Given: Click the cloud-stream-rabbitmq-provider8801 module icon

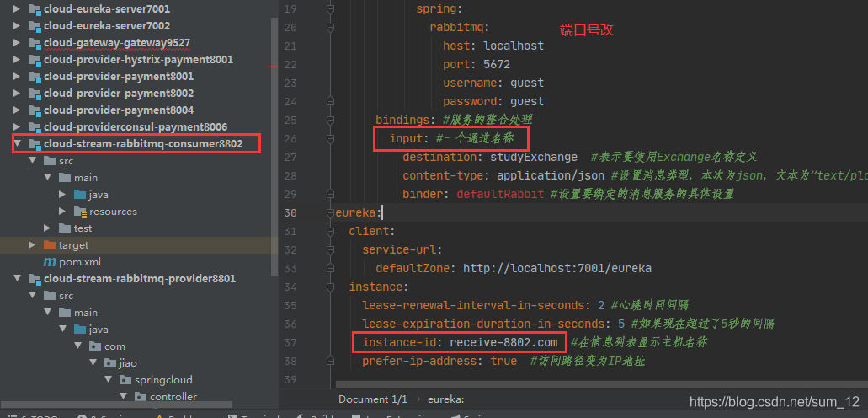Looking at the screenshot, I should pos(35,279).
